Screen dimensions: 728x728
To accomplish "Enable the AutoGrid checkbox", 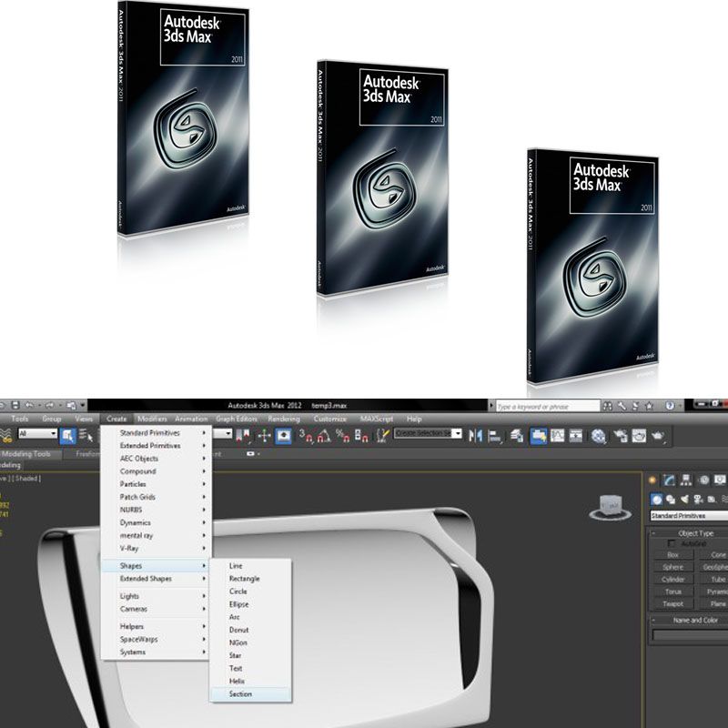I will click(672, 543).
